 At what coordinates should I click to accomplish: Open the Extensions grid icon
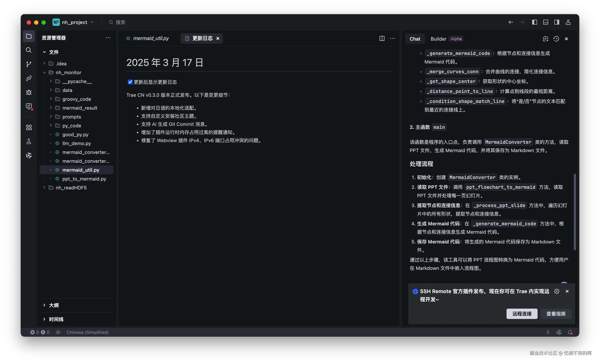coord(29,127)
